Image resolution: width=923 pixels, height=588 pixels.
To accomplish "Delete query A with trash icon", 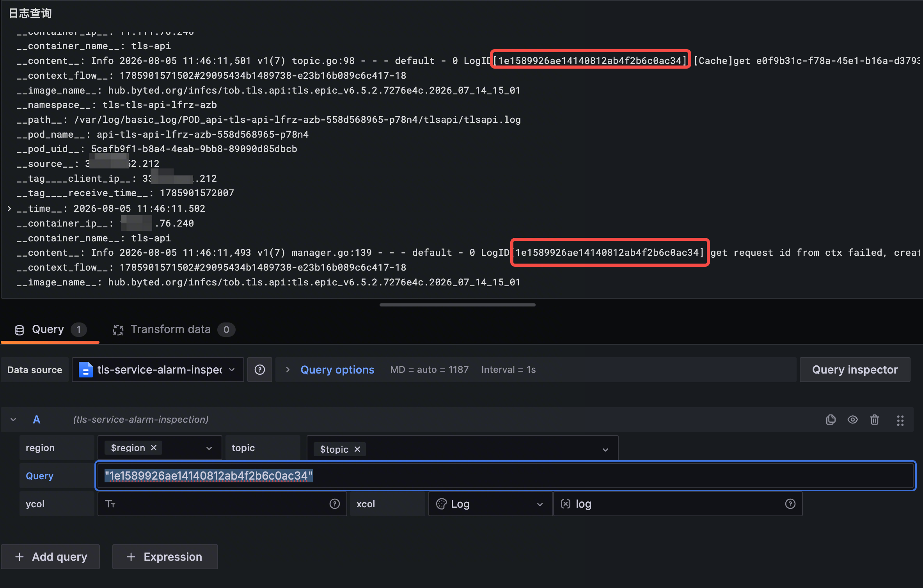I will coord(875,420).
